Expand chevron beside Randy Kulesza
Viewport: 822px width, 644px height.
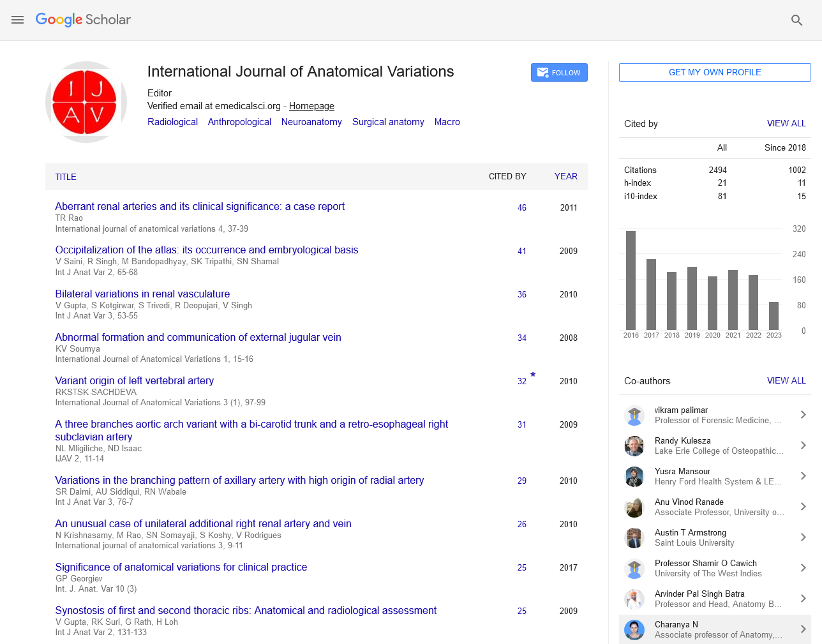point(803,446)
